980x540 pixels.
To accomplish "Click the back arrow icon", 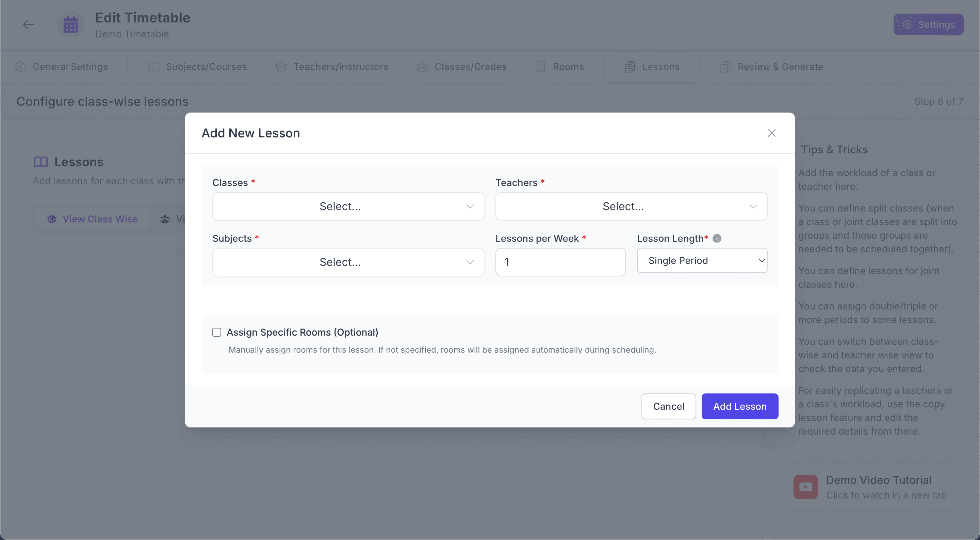I will 29,25.
